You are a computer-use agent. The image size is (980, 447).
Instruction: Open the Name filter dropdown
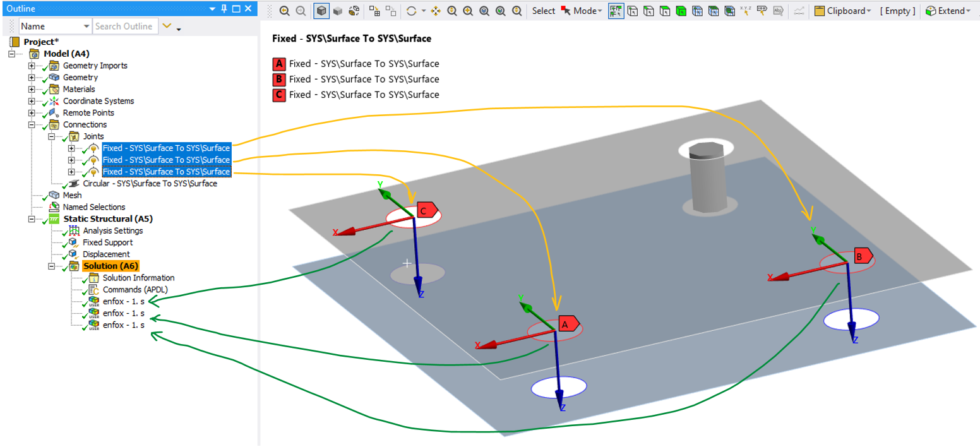click(87, 26)
